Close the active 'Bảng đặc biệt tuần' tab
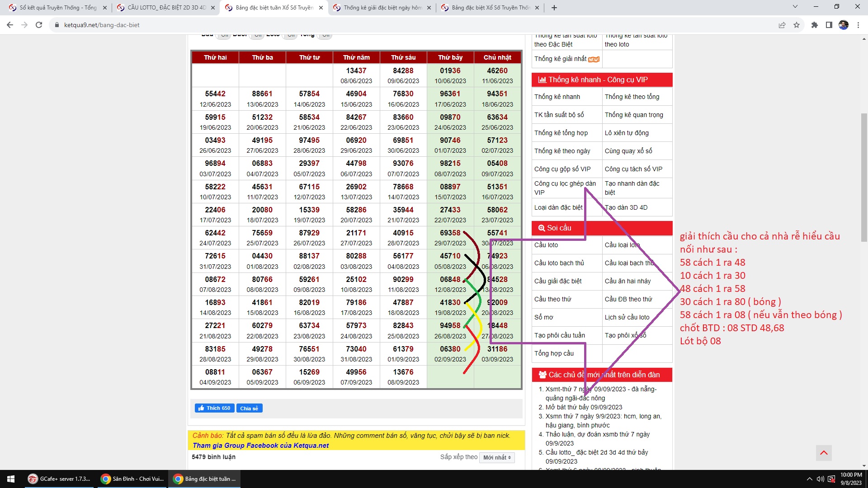 click(321, 8)
